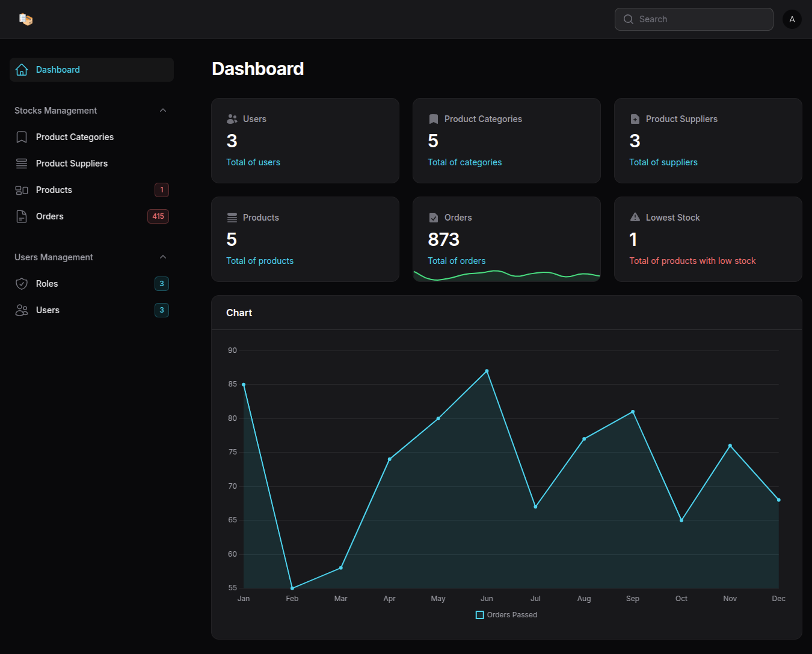Screen dimensions: 812x654
Task: Click the 415 badge next to Orders
Action: point(158,216)
